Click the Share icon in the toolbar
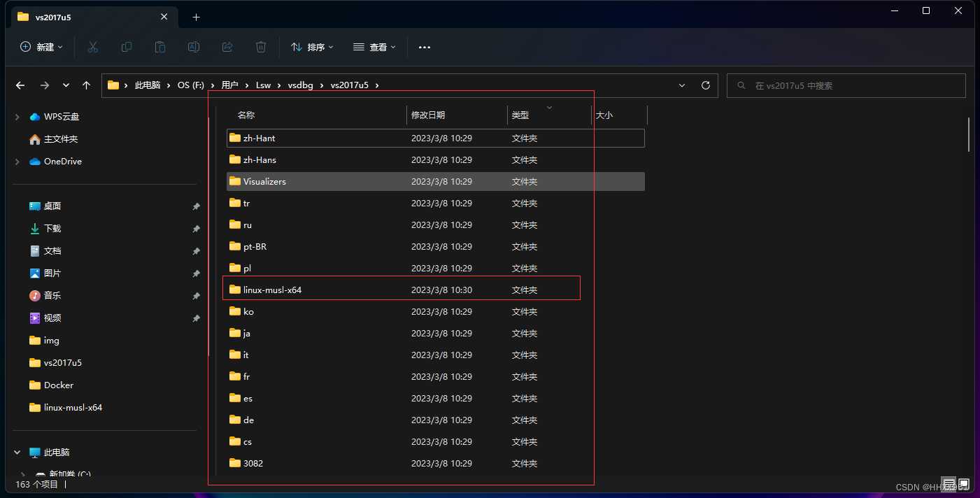 (x=227, y=47)
